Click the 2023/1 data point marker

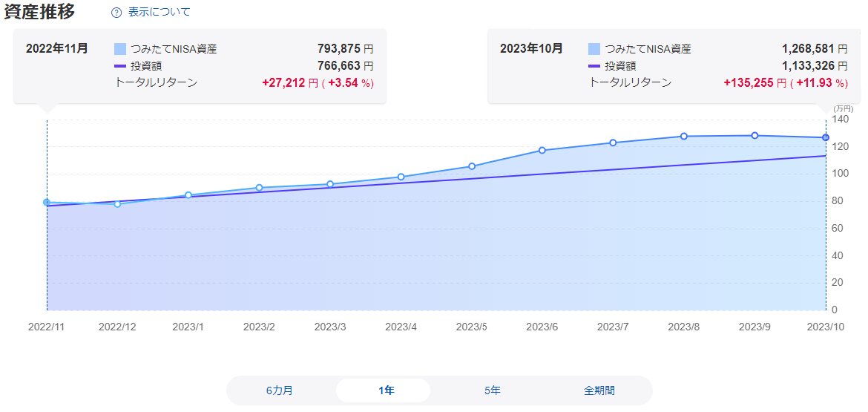[188, 195]
